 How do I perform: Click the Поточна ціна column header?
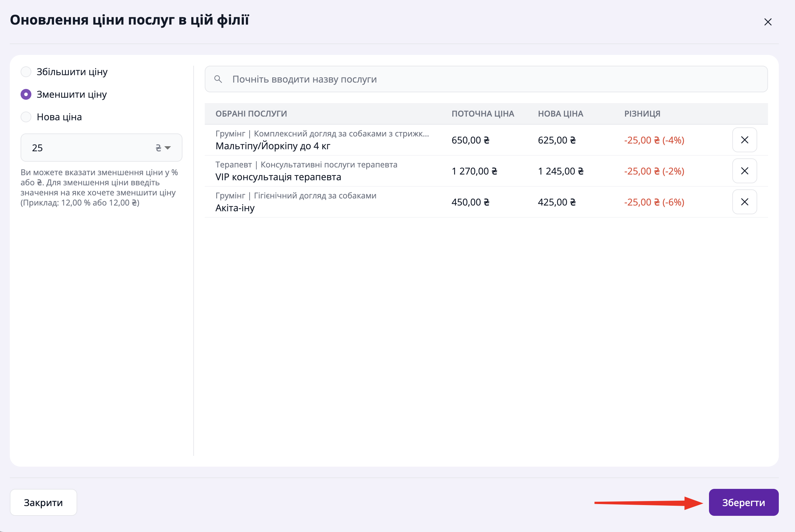[x=483, y=114]
